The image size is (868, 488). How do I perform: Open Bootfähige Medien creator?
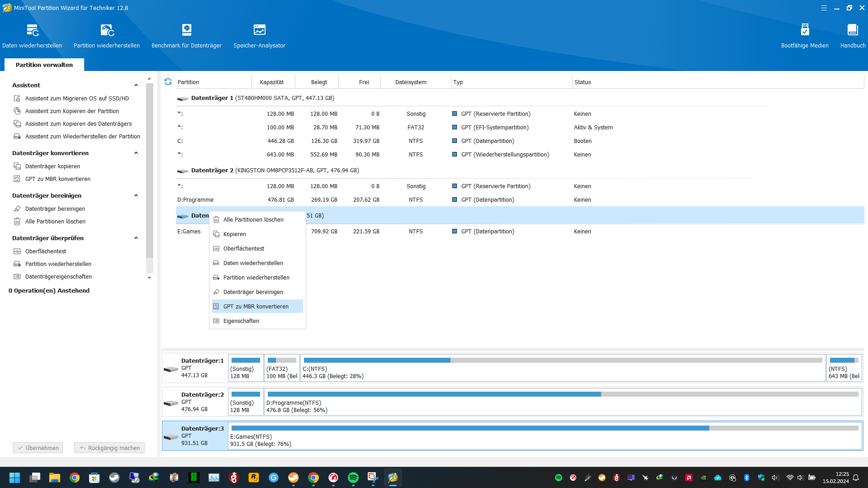805,36
